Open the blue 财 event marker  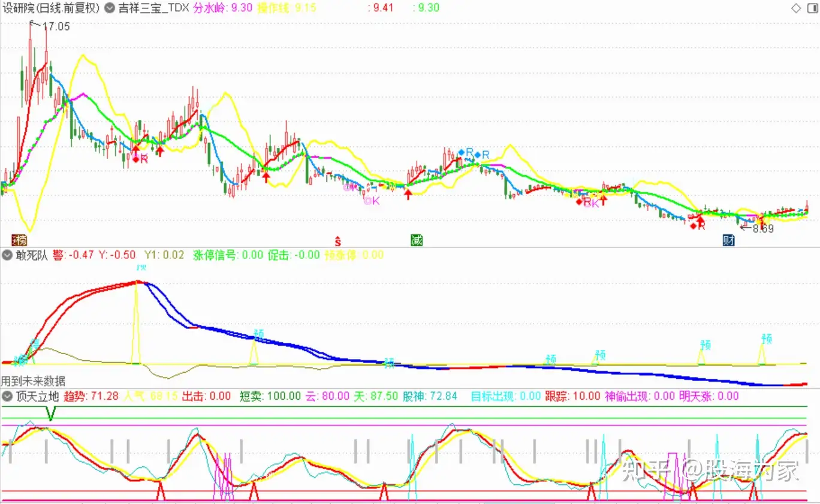[x=729, y=240]
